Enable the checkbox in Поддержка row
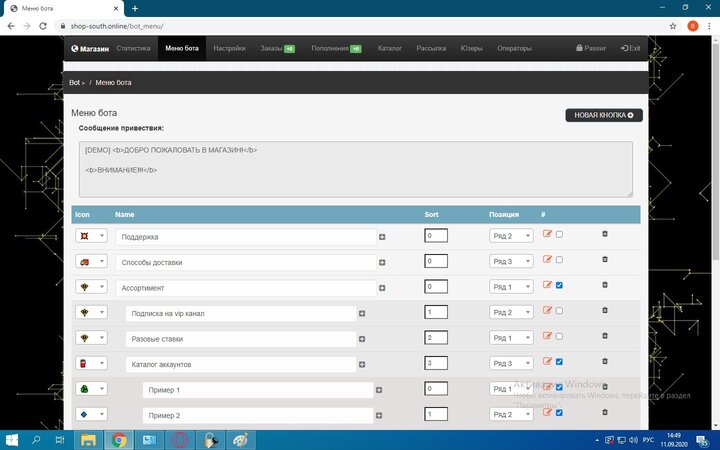Image resolution: width=720 pixels, height=450 pixels. tap(559, 234)
